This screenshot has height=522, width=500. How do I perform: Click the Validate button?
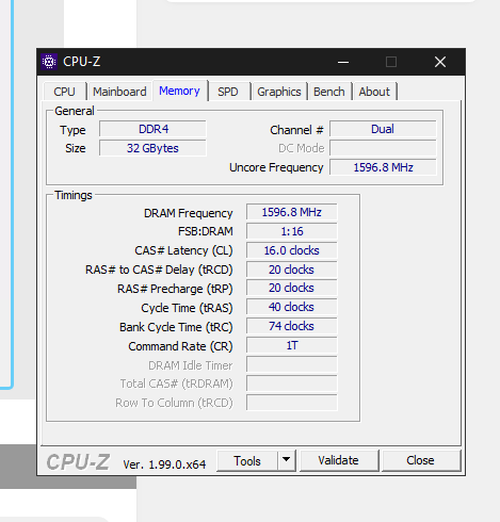pyautogui.click(x=339, y=461)
